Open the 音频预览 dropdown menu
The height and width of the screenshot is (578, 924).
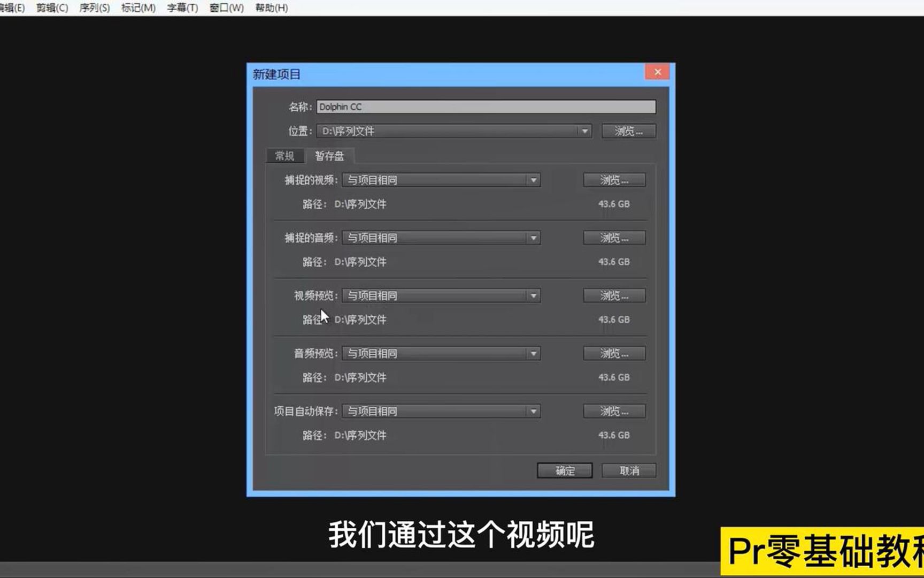[533, 353]
